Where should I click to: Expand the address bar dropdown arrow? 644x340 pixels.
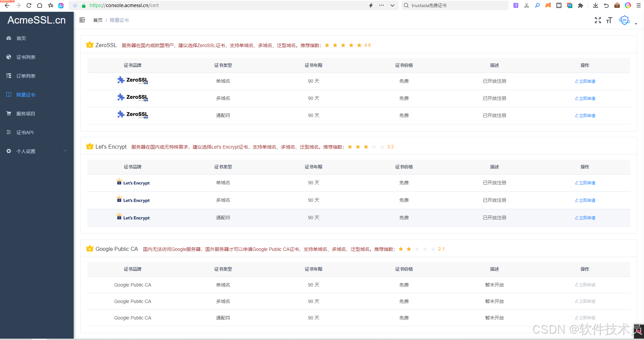(x=392, y=5)
